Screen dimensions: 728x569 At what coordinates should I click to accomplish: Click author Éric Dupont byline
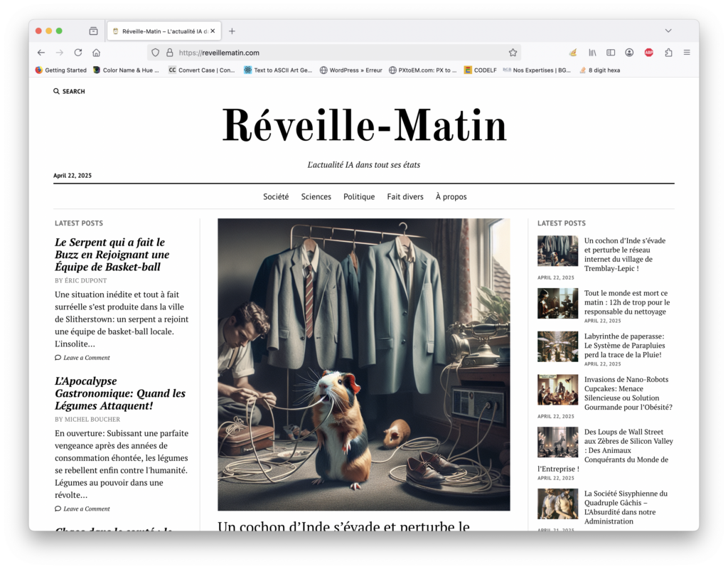[85, 280]
